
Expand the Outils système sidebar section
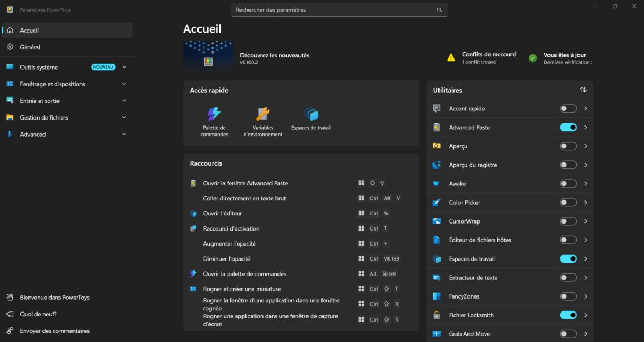pos(67,68)
